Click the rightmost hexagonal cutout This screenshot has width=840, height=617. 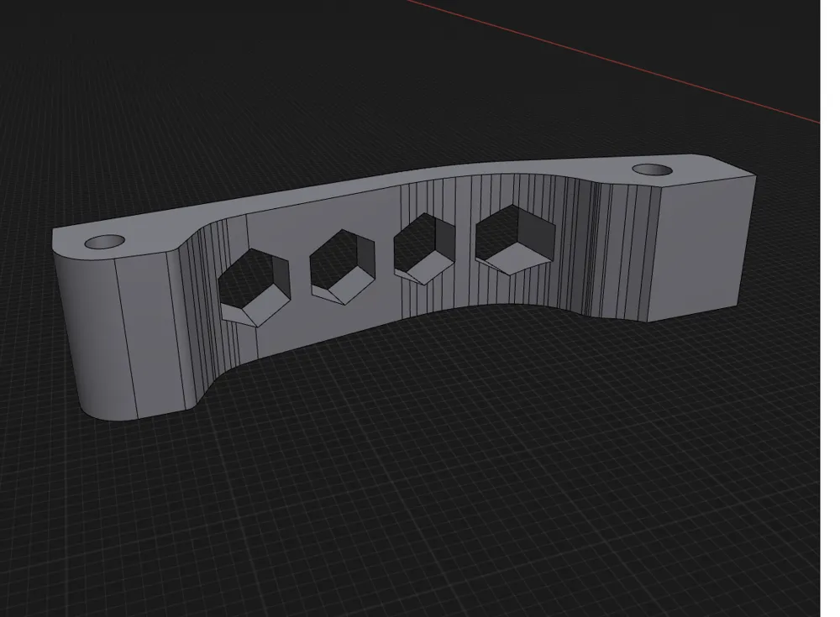[x=515, y=239]
